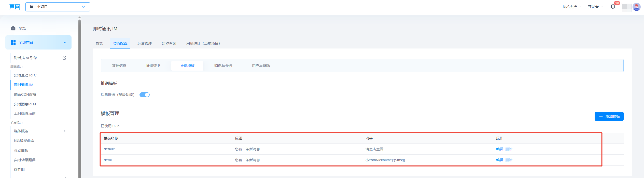Click the 10 notification badge
This screenshot has width=644, height=178.
pyautogui.click(x=617, y=3)
